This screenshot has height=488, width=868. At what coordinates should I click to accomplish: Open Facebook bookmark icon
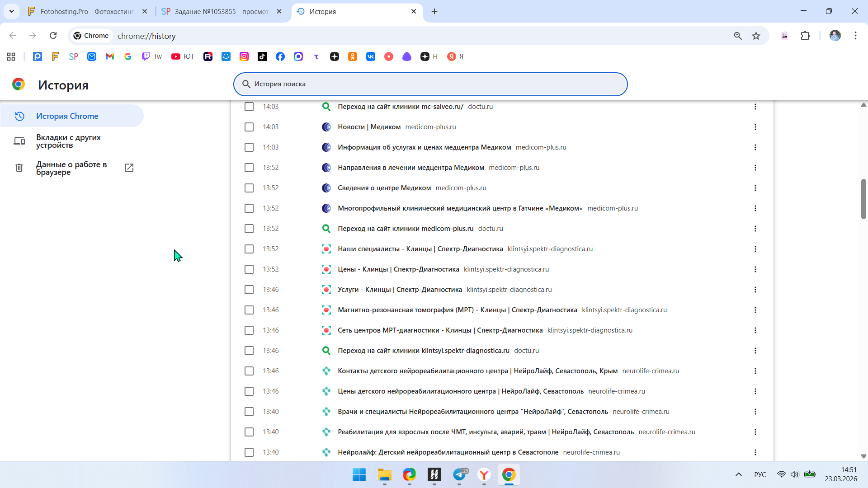click(x=280, y=56)
